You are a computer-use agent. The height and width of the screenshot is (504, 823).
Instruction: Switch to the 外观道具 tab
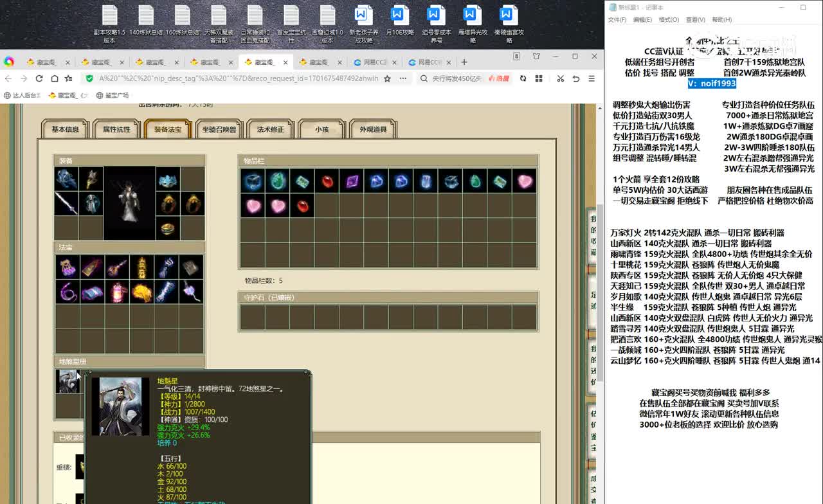[x=373, y=129]
